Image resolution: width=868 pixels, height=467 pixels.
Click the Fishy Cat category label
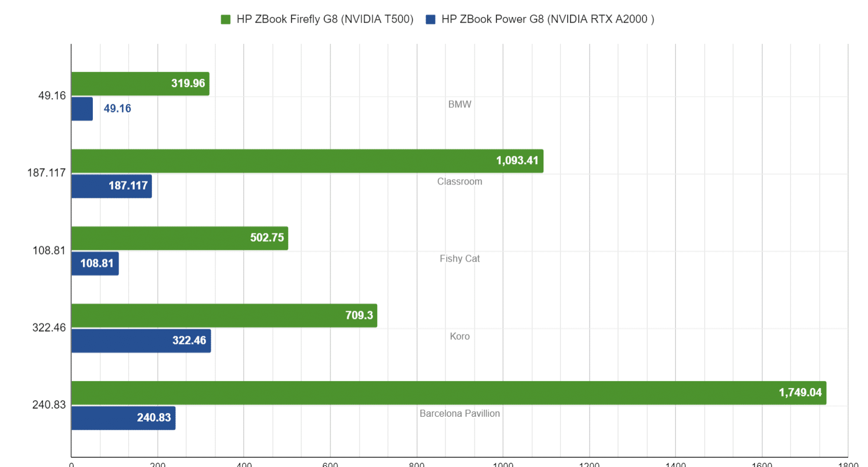(x=460, y=259)
